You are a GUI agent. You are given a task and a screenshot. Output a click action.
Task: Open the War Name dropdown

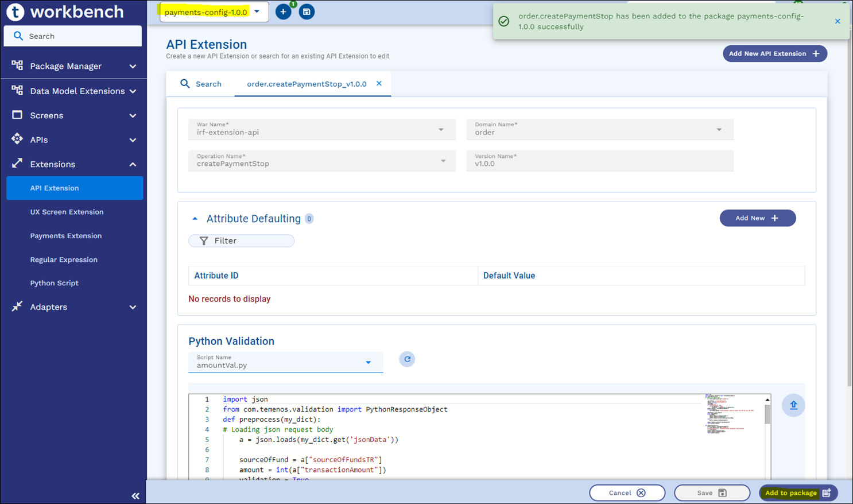pyautogui.click(x=441, y=130)
